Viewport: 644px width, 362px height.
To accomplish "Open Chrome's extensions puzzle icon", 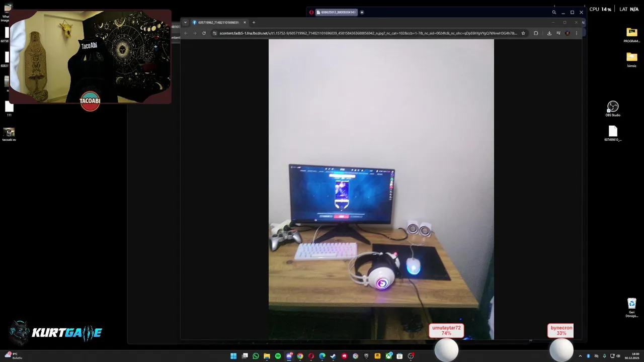I will click(536, 33).
